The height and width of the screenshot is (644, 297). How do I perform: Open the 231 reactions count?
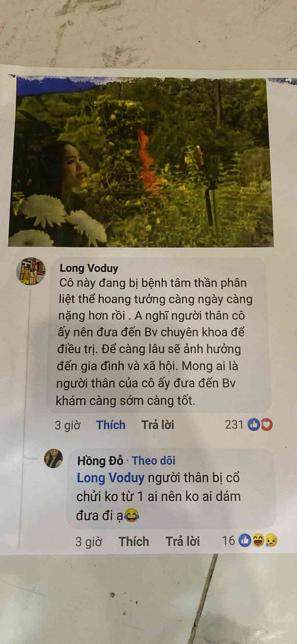[234, 425]
